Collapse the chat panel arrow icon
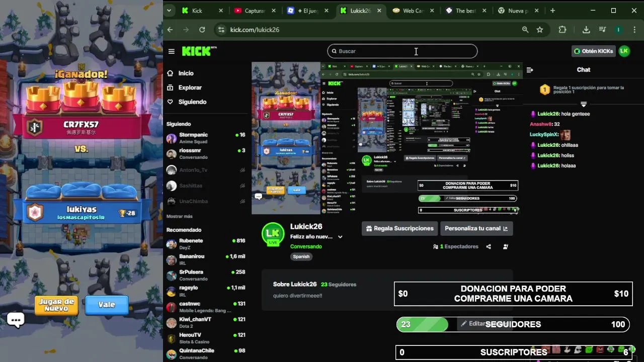This screenshot has width=644, height=362. tap(529, 70)
